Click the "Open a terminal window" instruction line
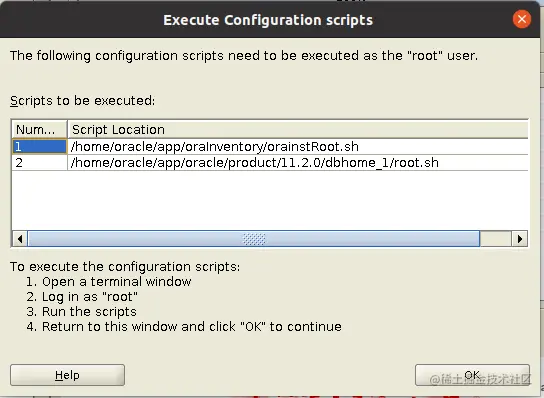The height and width of the screenshot is (398, 544). (x=109, y=281)
